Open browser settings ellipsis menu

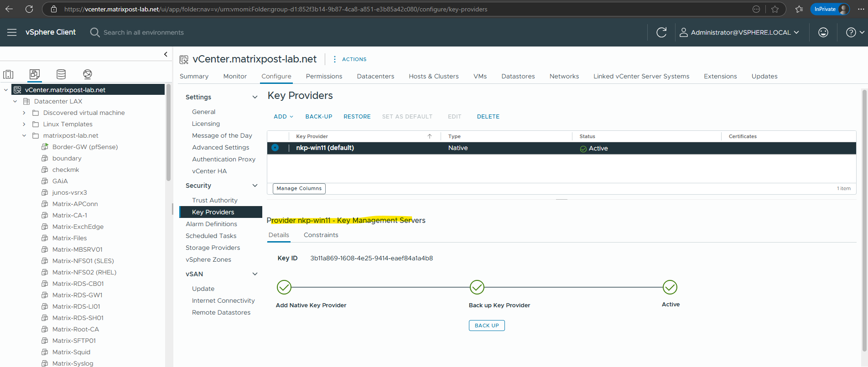point(861,9)
